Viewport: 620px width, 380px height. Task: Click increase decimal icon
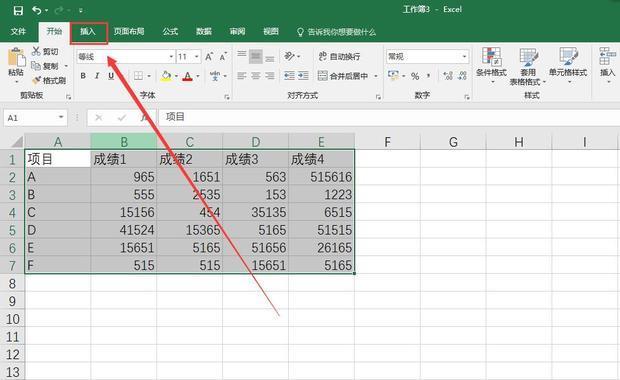click(448, 76)
